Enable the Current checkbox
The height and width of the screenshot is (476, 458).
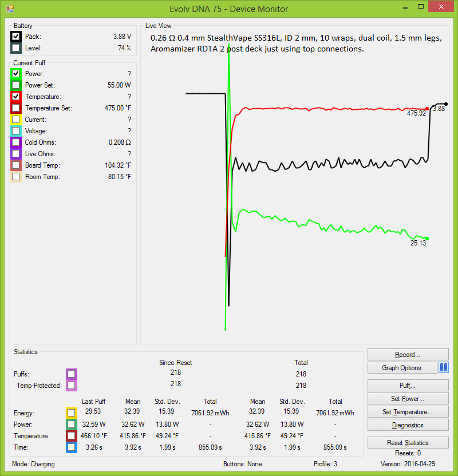(x=16, y=120)
